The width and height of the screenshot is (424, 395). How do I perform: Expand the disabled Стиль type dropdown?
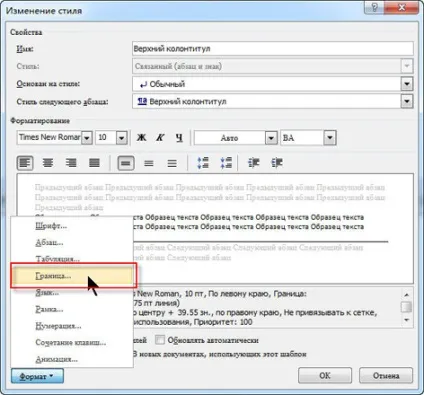407,66
